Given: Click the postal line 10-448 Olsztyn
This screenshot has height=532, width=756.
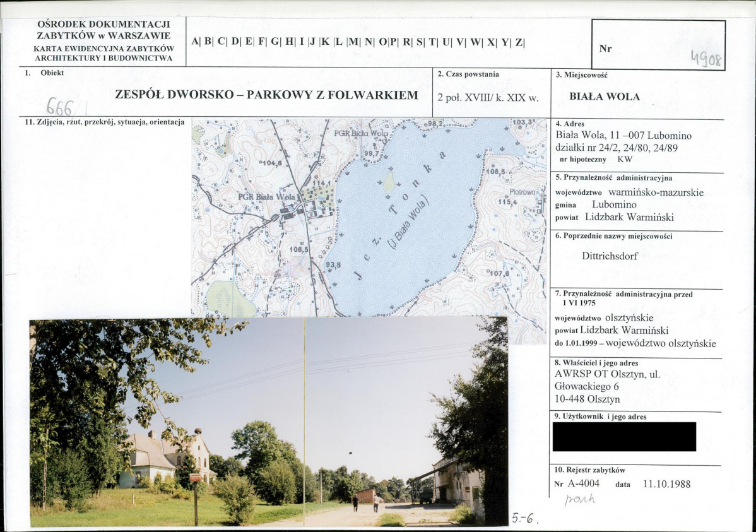Looking at the screenshot, I should pos(588,399).
